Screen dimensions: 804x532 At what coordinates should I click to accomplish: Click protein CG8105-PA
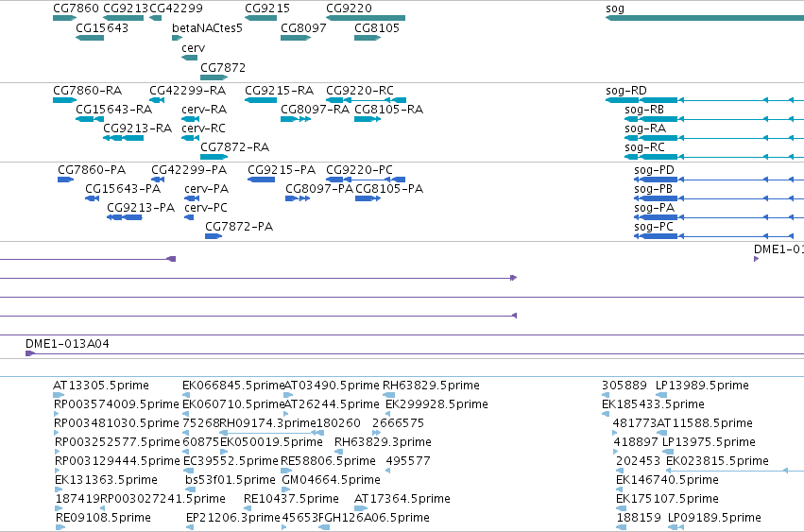(389, 189)
